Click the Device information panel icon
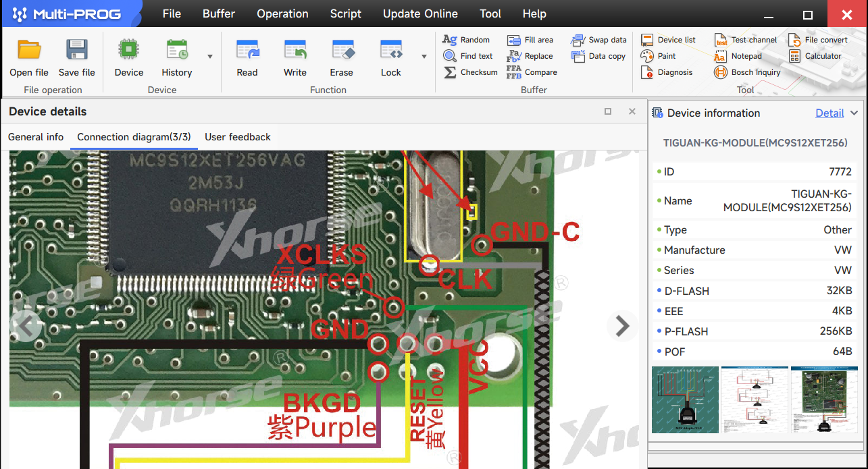Screen dimensions: 868x469 [x=657, y=113]
